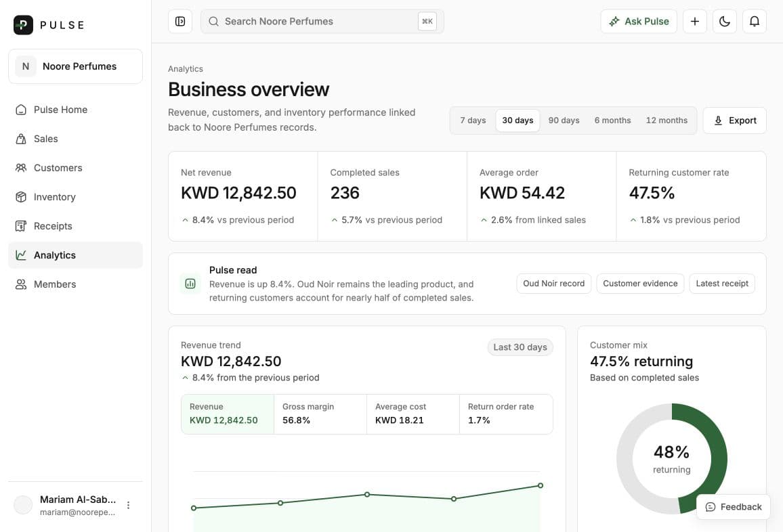Click the Receipts icon
The height and width of the screenshot is (532, 783).
(21, 226)
